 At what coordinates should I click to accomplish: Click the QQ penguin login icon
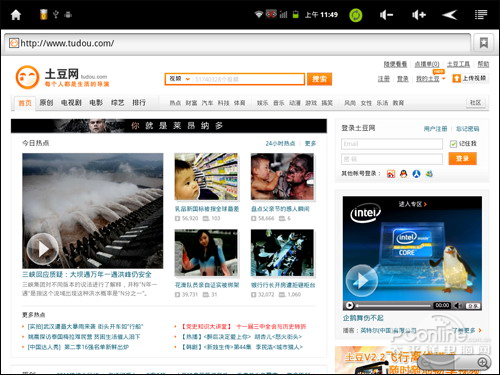tap(403, 174)
